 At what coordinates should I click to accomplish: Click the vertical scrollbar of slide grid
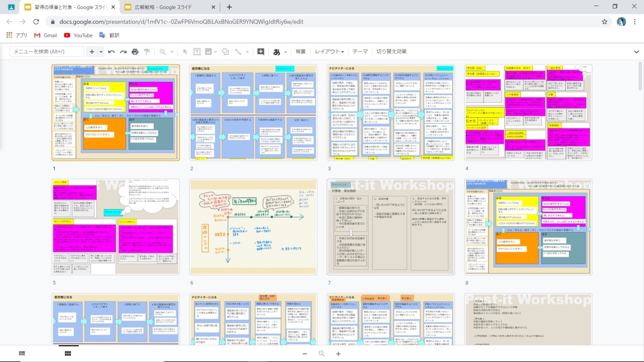click(640, 77)
